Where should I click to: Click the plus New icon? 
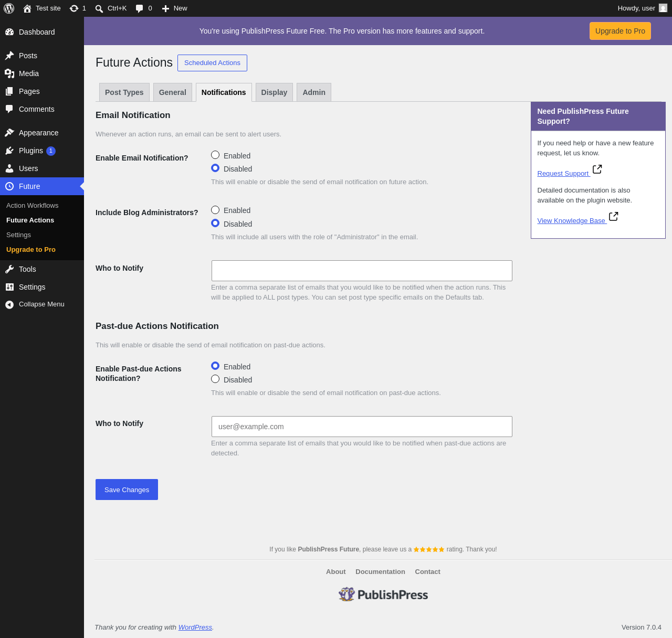click(x=165, y=8)
